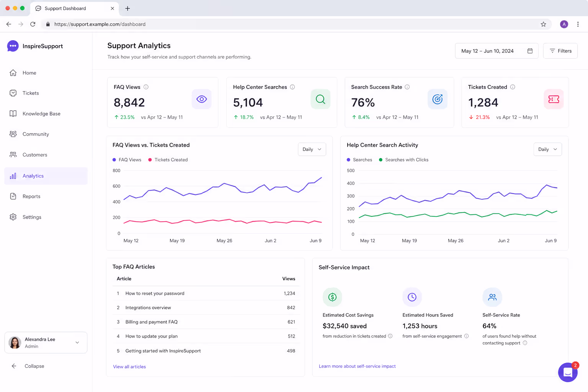Select 'Billing and payment FAQ' row
The image size is (588, 392).
206,322
